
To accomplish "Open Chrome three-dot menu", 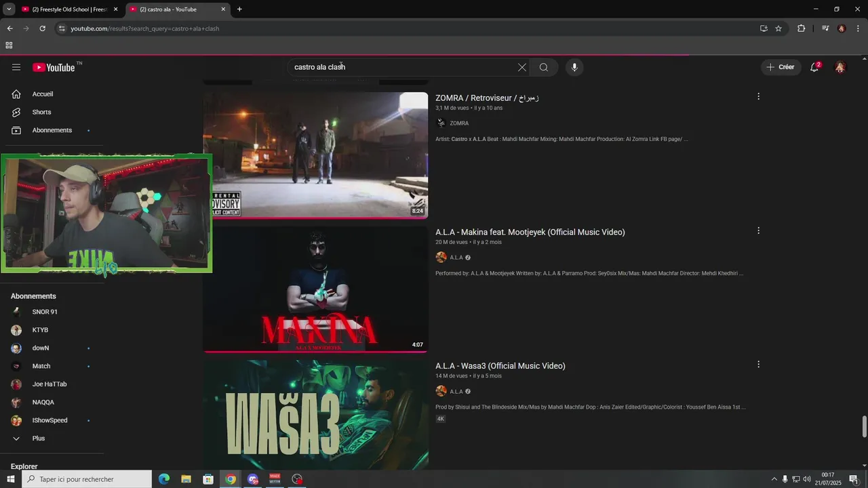I will point(859,28).
